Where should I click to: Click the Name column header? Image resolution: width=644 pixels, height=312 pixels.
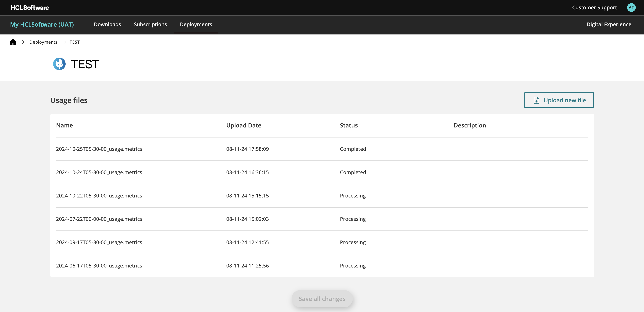[65, 125]
